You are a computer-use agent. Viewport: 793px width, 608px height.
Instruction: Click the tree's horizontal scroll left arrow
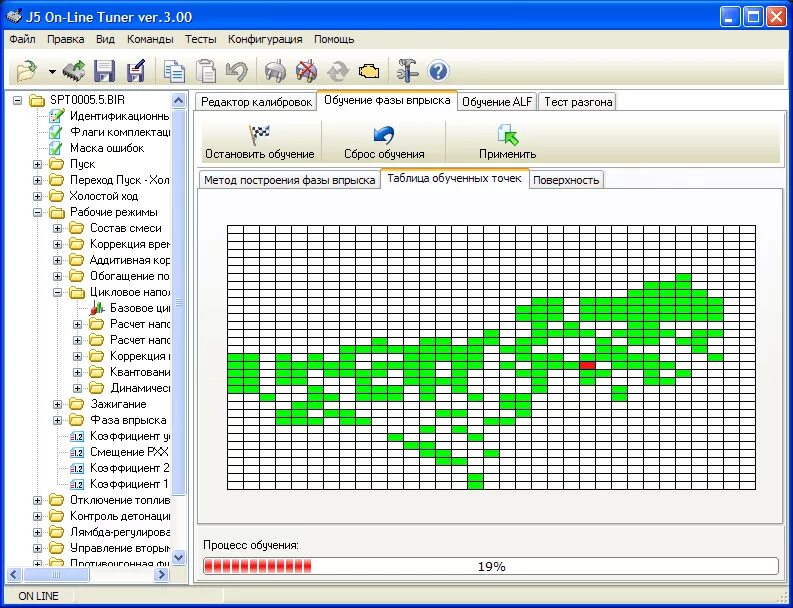(14, 575)
